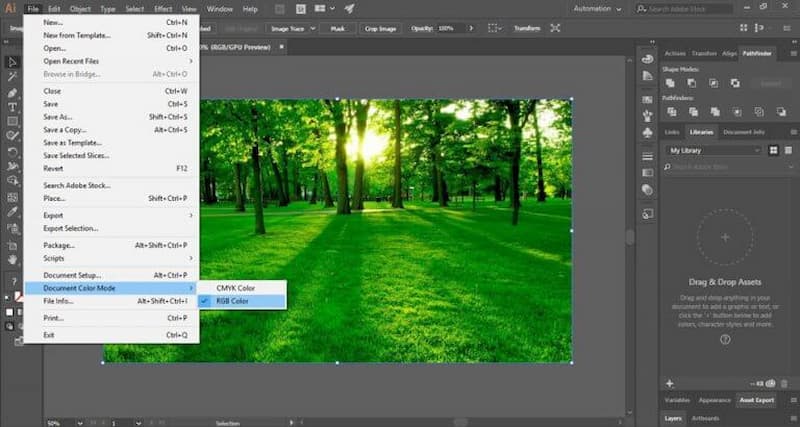Screen dimensions: 800x427
Task: Select the Type tool
Action: (x=12, y=107)
